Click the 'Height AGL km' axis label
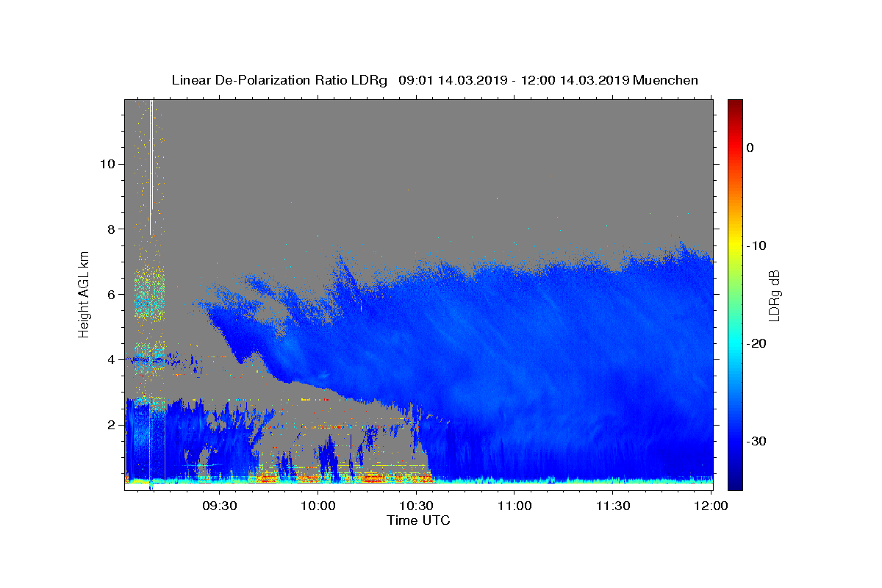The height and width of the screenshot is (588, 882). pyautogui.click(x=84, y=293)
